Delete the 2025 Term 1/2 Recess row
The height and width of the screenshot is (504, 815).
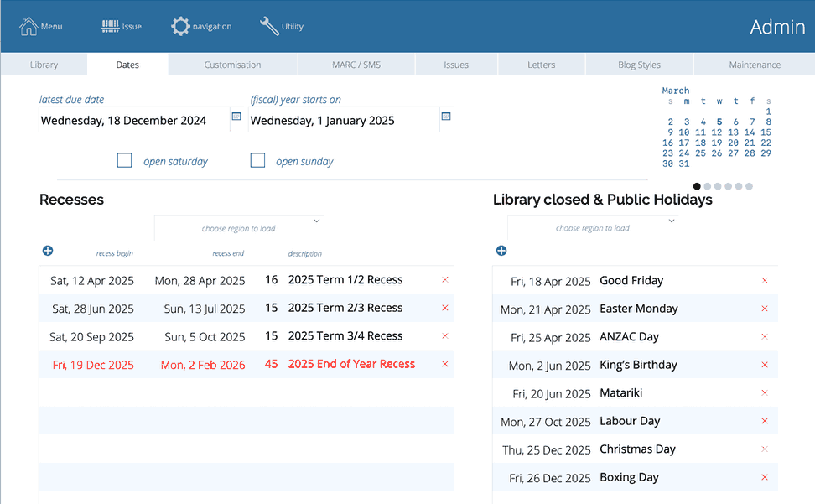point(445,280)
